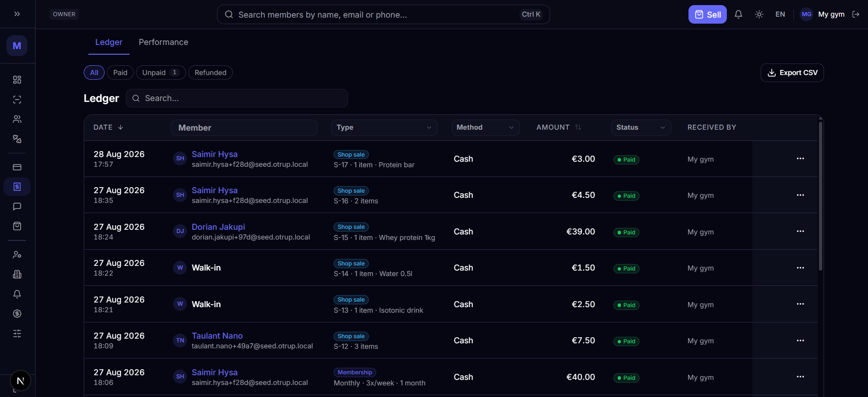Click the Export CSV button

[x=792, y=73]
